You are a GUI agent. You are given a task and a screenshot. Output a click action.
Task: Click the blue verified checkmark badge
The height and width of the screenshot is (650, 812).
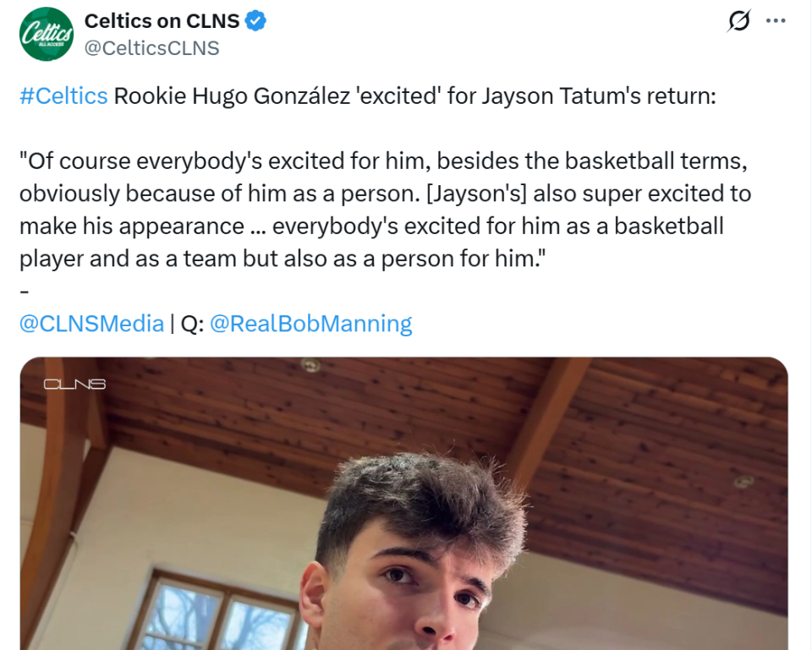pos(256,22)
